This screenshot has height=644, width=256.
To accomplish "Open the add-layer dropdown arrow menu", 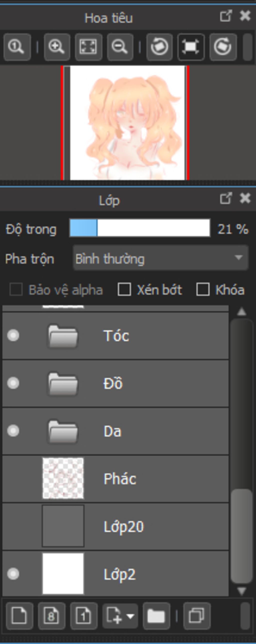I will point(131,616).
